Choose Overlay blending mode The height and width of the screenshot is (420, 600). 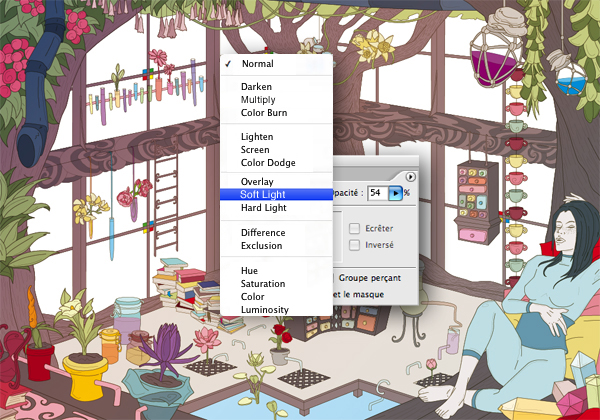[x=276, y=182]
